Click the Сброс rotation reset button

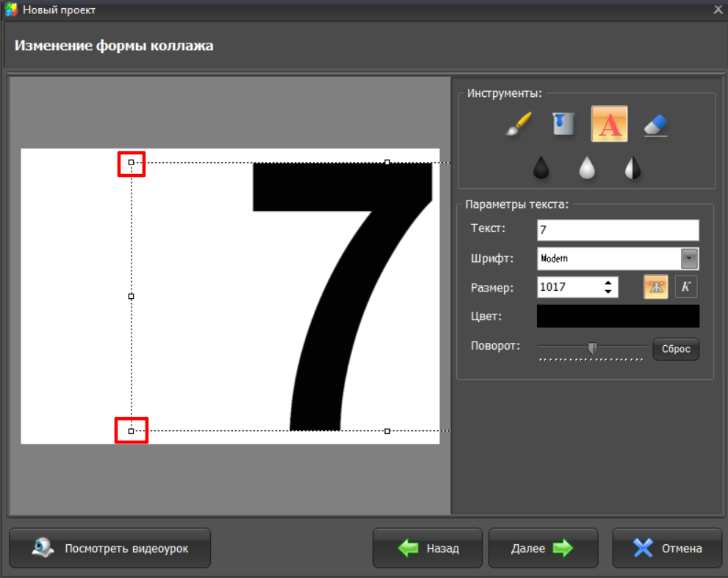coord(675,349)
